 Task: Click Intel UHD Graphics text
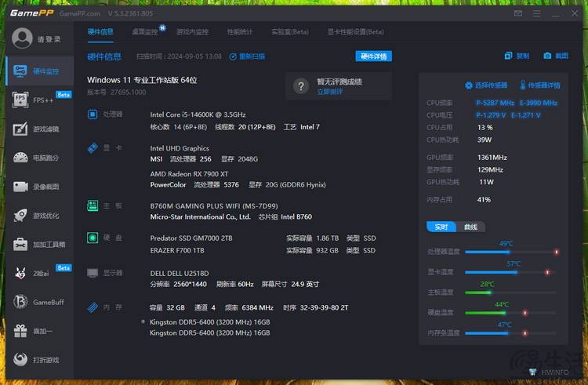point(180,148)
